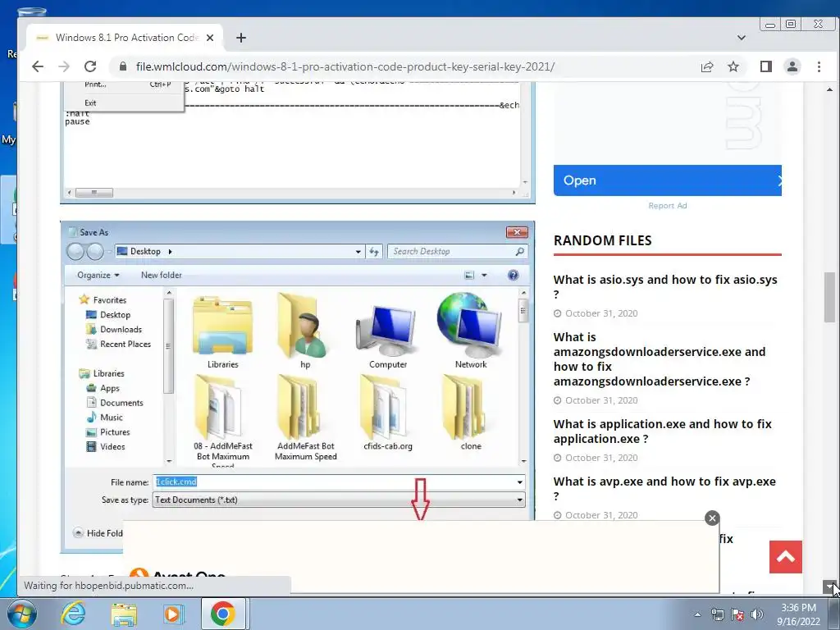
Task: Click Videos under Libraries
Action: tap(112, 446)
